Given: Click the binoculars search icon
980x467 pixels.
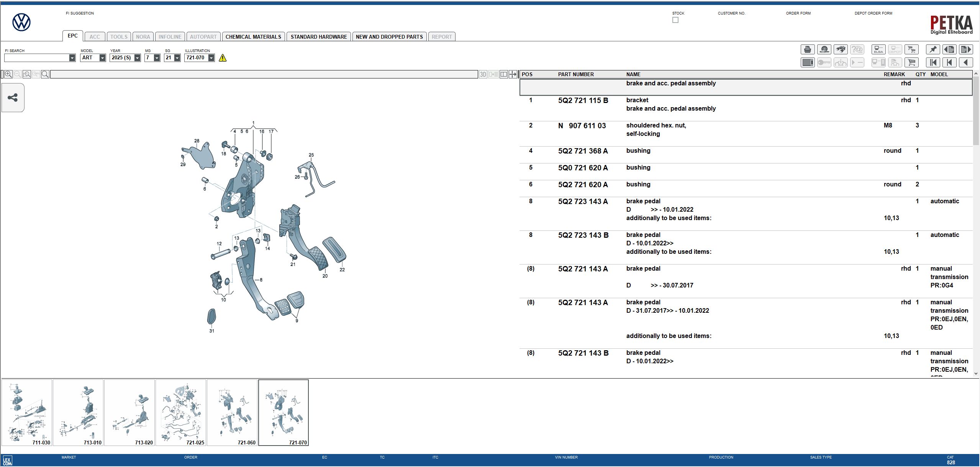Looking at the screenshot, I should [x=841, y=49].
